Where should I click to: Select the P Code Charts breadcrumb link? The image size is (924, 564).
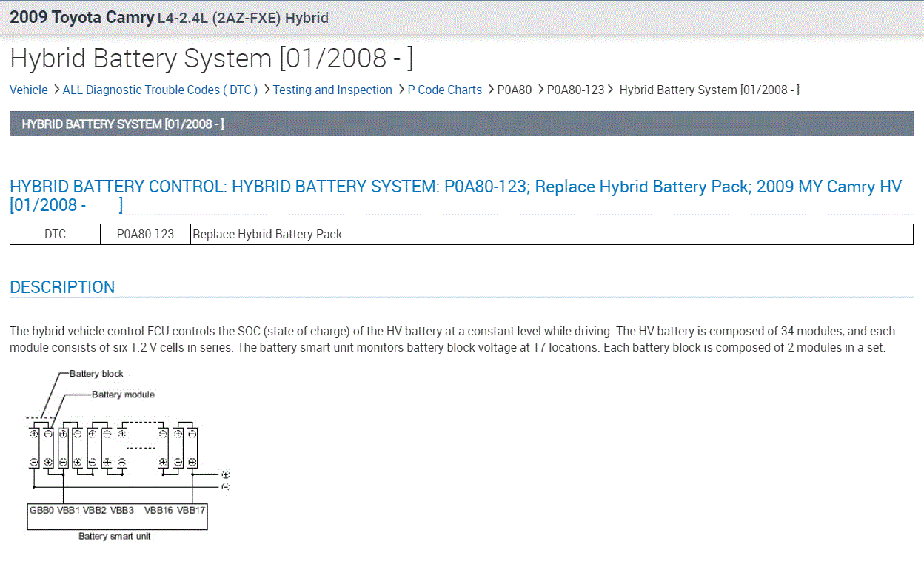(x=444, y=90)
